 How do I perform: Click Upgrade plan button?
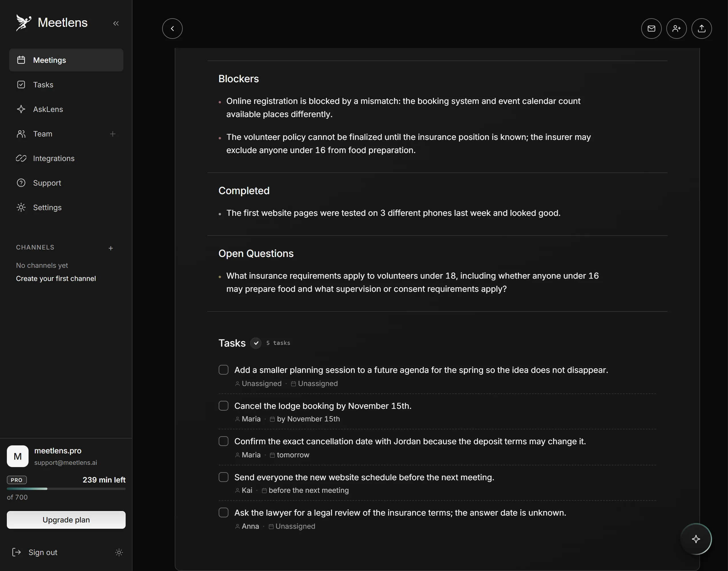pos(66,520)
